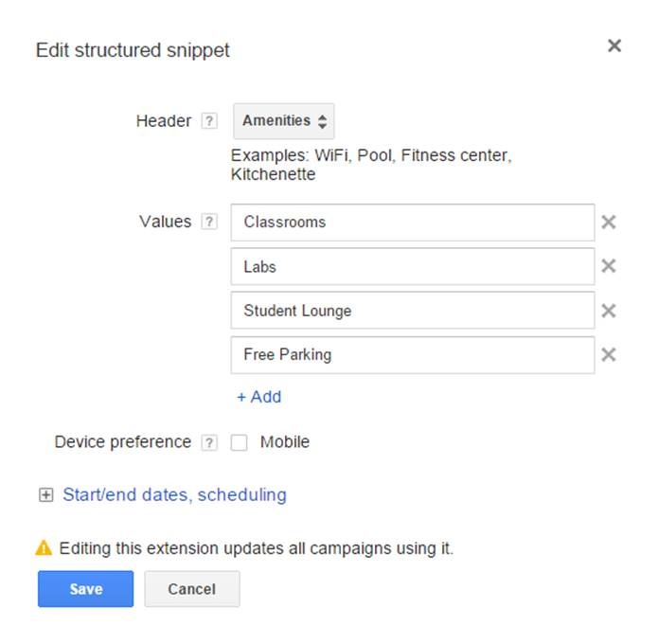Viewport: 659px width, 644px height.
Task: Cancel editing the snippet
Action: [x=192, y=589]
